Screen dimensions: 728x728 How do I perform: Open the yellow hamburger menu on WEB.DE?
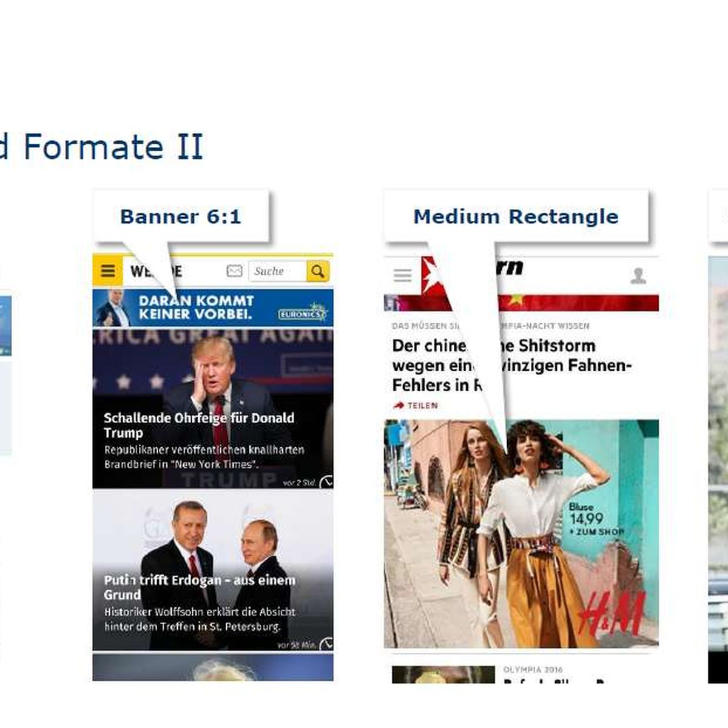coord(107,271)
